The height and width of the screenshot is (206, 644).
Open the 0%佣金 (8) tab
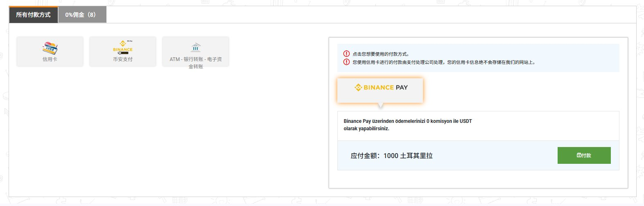[x=82, y=15]
